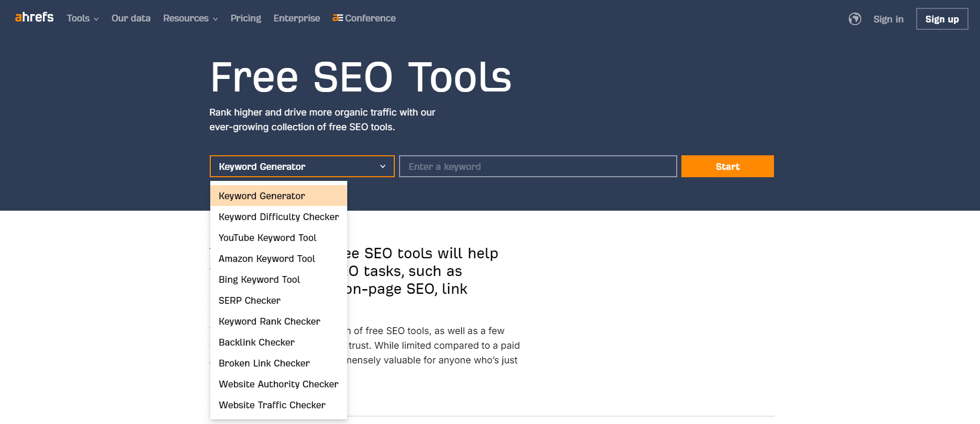Screen dimensions: 980x424
Task: Go to Our data page
Action: tap(131, 18)
